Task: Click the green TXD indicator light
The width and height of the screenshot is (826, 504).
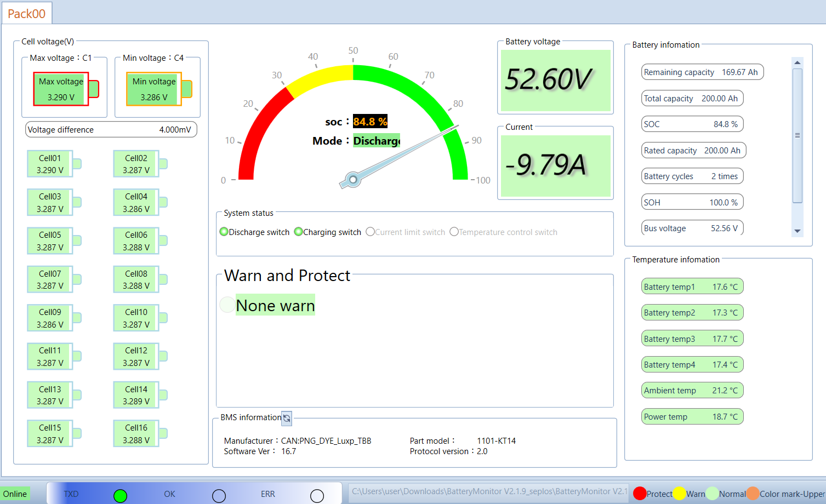Action: [120, 496]
